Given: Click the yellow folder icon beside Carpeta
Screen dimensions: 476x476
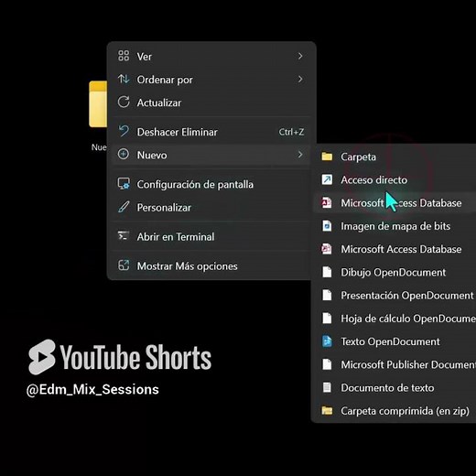Looking at the screenshot, I should pyautogui.click(x=327, y=157).
